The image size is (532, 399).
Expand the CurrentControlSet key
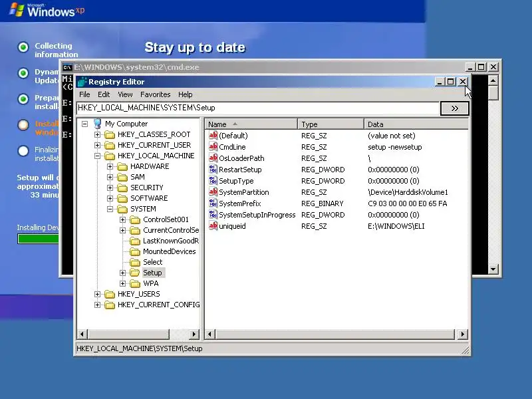tap(122, 230)
